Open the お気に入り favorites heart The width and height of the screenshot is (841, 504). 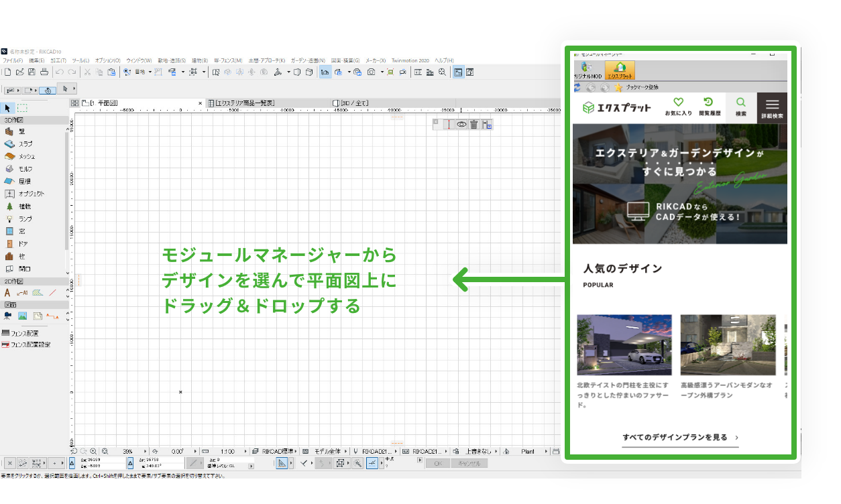678,107
